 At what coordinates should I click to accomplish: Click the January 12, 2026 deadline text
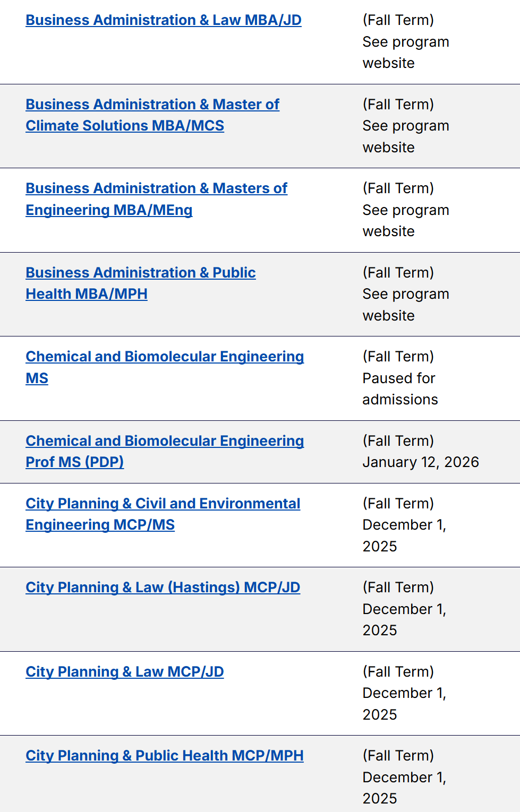(x=421, y=462)
